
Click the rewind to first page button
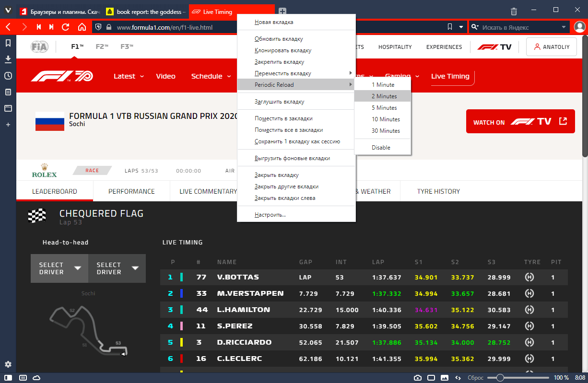[x=38, y=27]
